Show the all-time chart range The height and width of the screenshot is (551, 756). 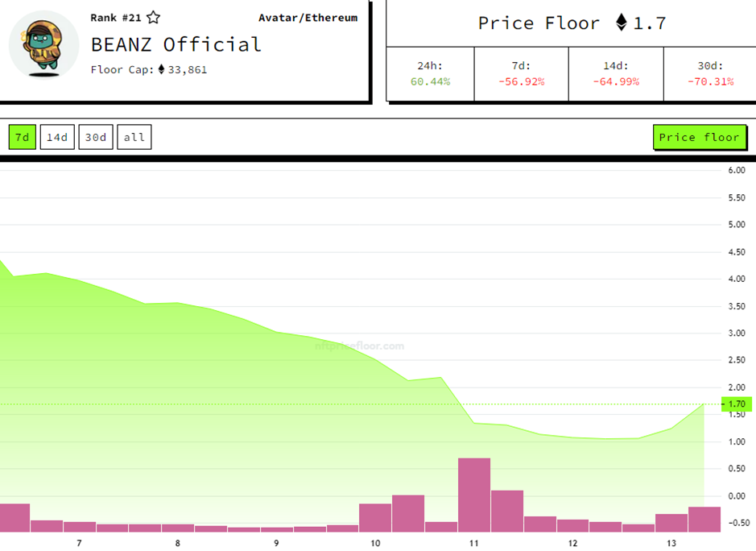(x=134, y=137)
